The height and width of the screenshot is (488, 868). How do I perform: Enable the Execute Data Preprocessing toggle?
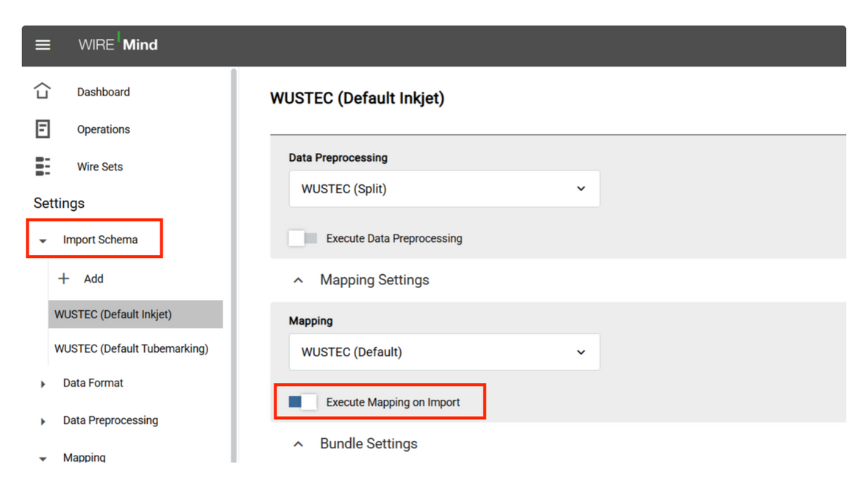coord(303,238)
